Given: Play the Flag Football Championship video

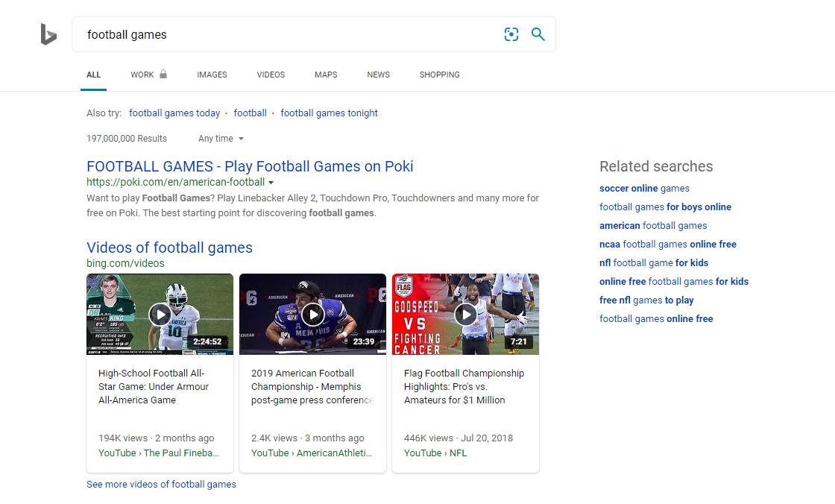Looking at the screenshot, I should point(465,315).
